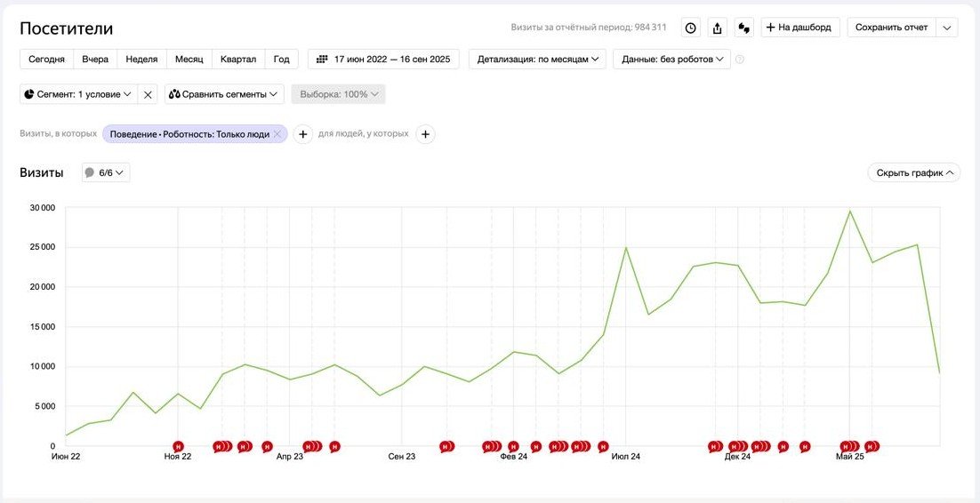
Task: Remove the Только люди filter chip
Action: [x=277, y=134]
